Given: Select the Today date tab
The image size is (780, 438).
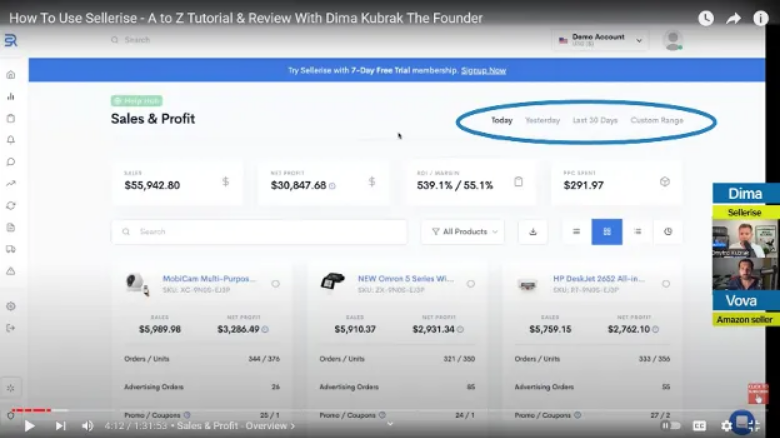Looking at the screenshot, I should 501,120.
